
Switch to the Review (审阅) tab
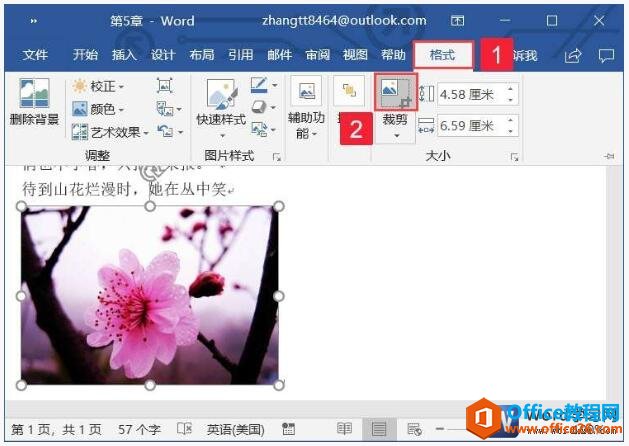[x=318, y=55]
